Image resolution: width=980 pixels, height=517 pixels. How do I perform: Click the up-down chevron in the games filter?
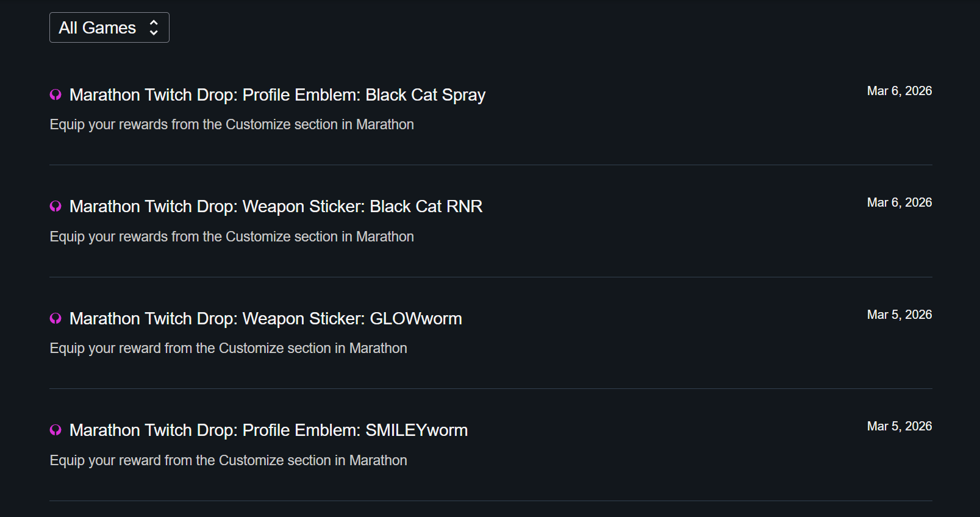pos(154,27)
